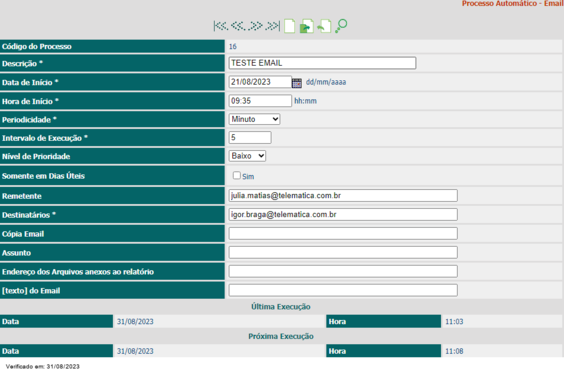Click the Cópia Email input field
The width and height of the screenshot is (564, 375).
[343, 233]
